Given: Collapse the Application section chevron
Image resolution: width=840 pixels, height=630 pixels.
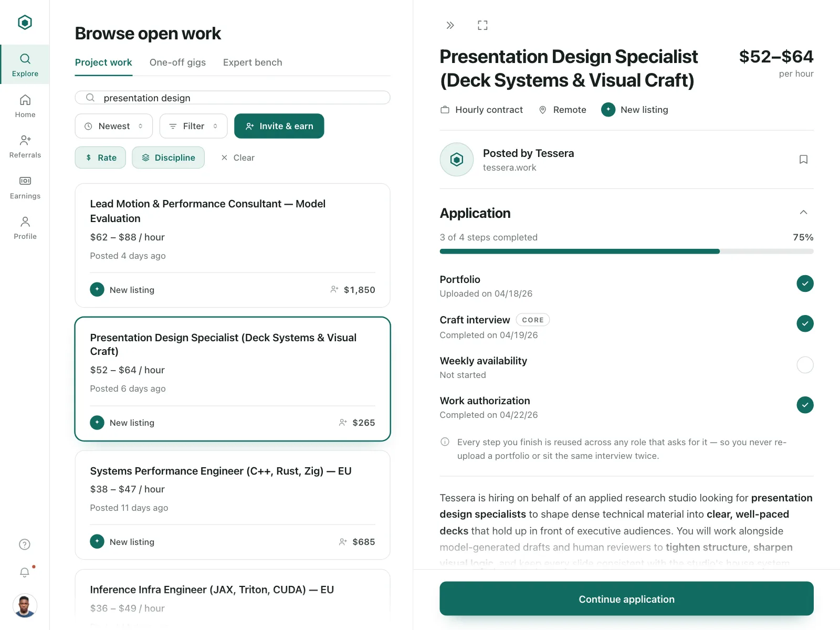Looking at the screenshot, I should coord(803,213).
